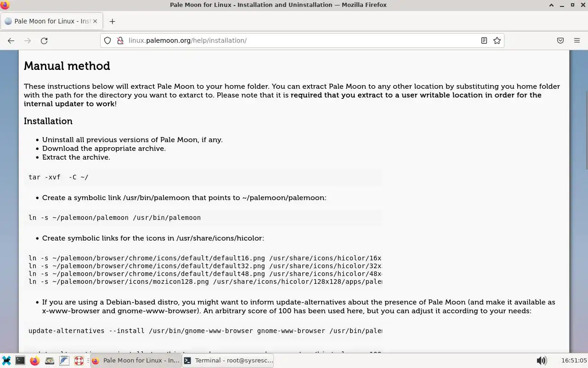Switch to Terminal root@sysresc taskbar window
This screenshot has height=368, width=588.
click(x=228, y=361)
